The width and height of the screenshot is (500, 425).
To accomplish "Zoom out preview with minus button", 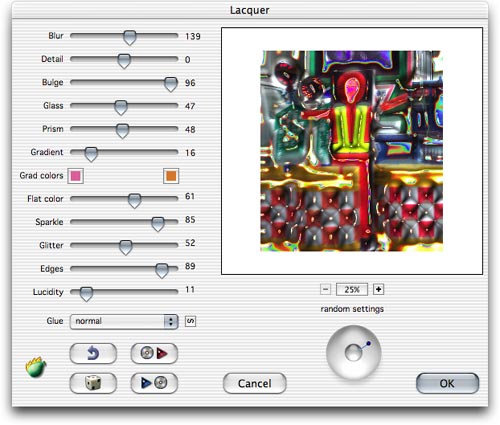I will [325, 289].
